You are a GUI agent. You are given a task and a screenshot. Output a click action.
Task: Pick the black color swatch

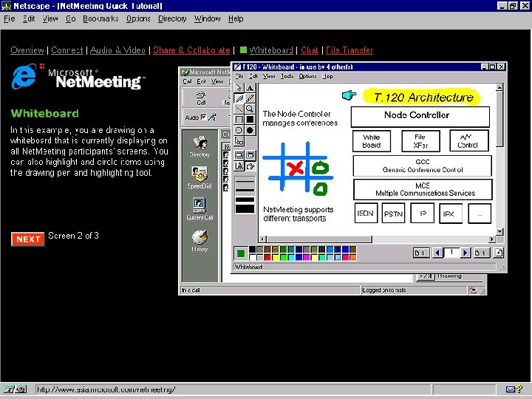252,250
